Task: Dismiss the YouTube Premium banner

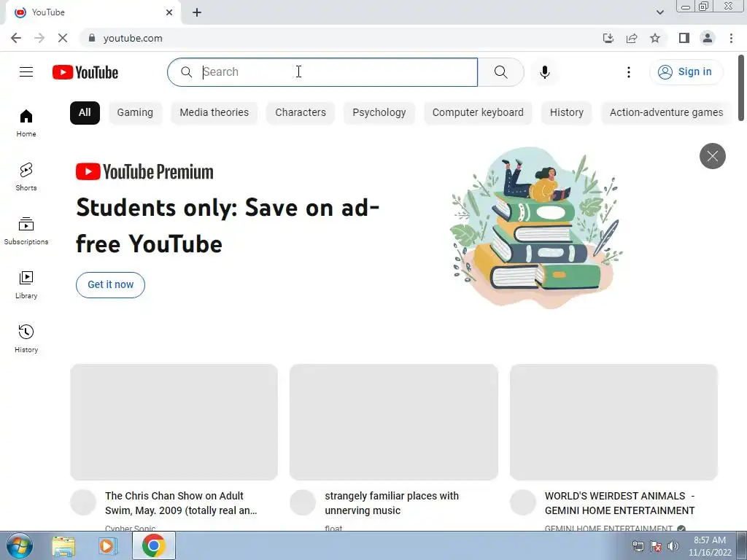Action: (x=712, y=156)
